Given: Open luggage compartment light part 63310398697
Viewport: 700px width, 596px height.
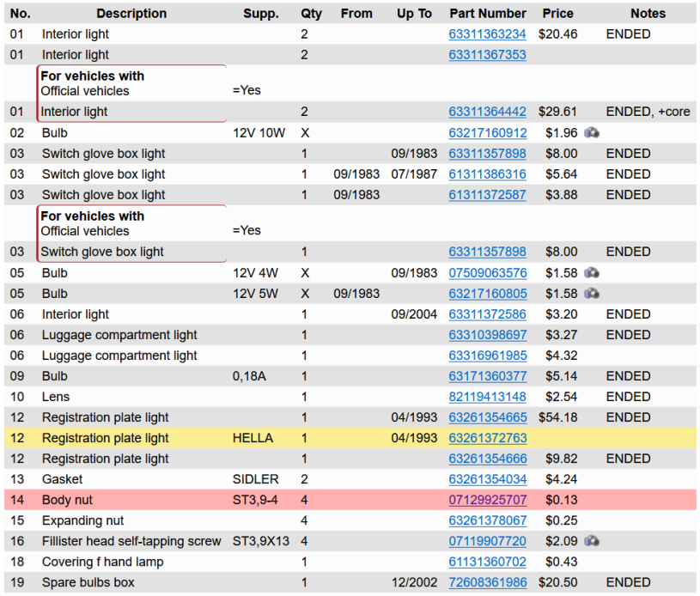Looking at the screenshot, I should click(487, 335).
